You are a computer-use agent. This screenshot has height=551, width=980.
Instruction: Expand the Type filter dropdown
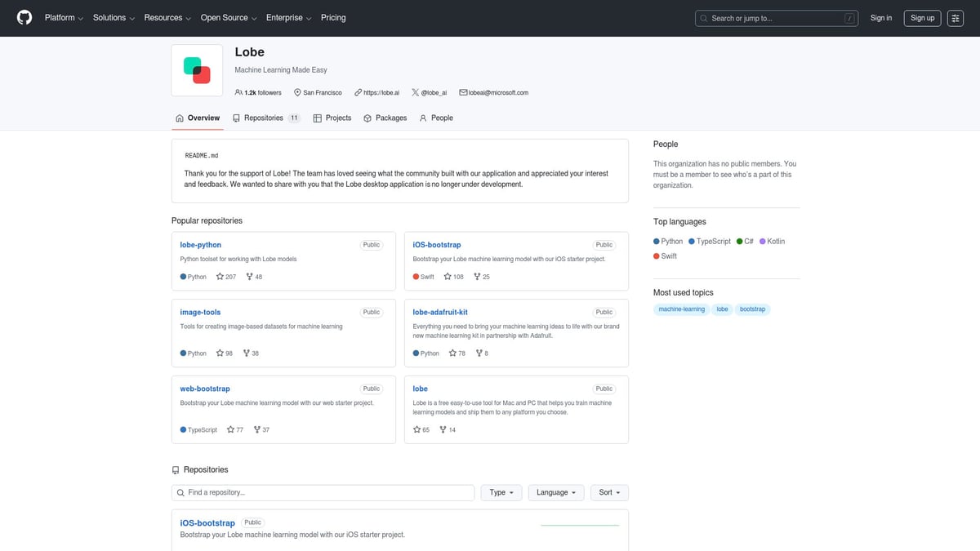501,493
